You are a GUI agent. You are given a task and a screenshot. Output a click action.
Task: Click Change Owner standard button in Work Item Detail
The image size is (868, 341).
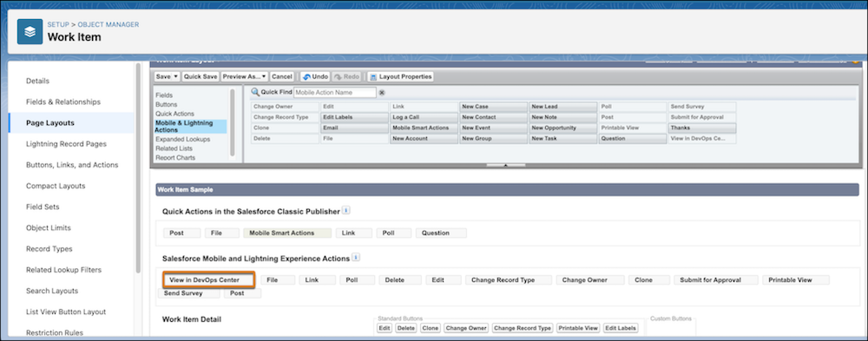tap(466, 328)
